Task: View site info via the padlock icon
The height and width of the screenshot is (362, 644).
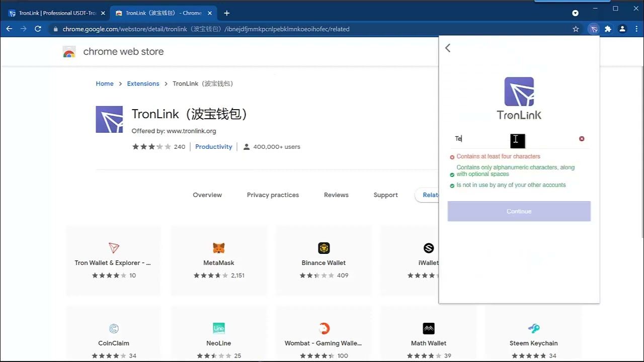Action: (x=56, y=29)
